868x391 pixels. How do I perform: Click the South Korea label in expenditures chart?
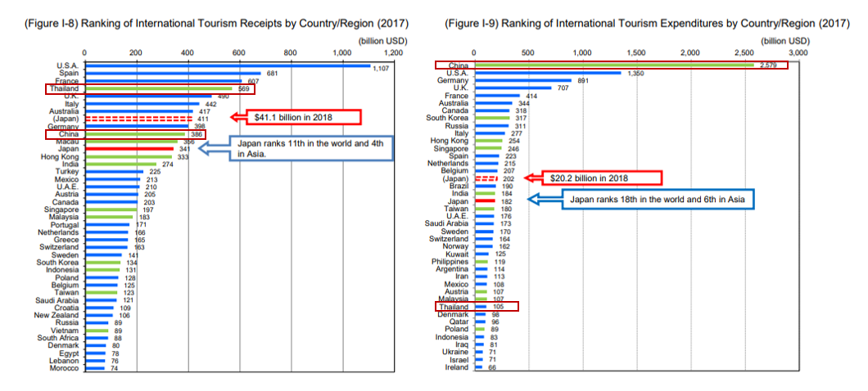point(449,119)
